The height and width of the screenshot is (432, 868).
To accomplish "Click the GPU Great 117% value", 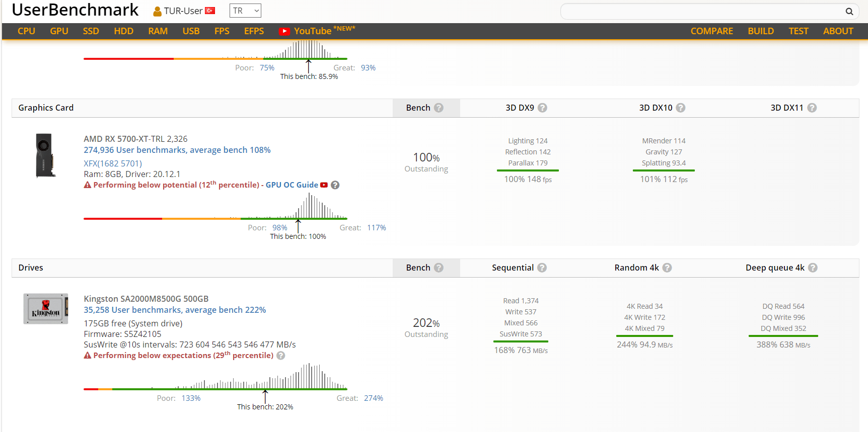I will tap(377, 228).
